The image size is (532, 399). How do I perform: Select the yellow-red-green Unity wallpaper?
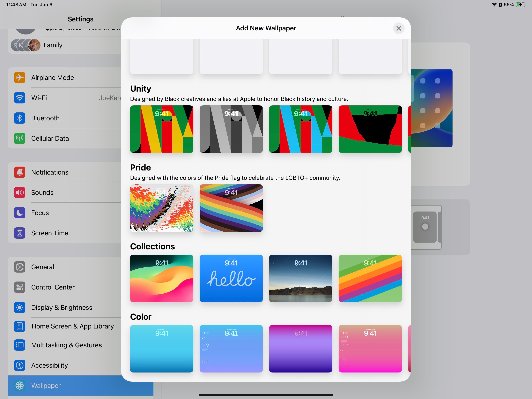coord(162,129)
